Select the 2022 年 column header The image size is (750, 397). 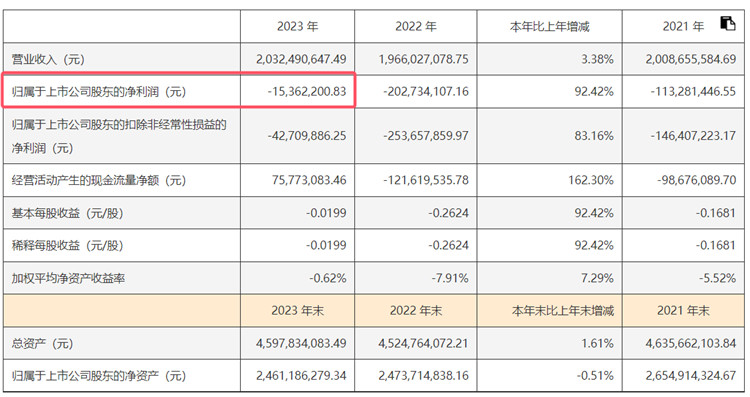click(416, 26)
